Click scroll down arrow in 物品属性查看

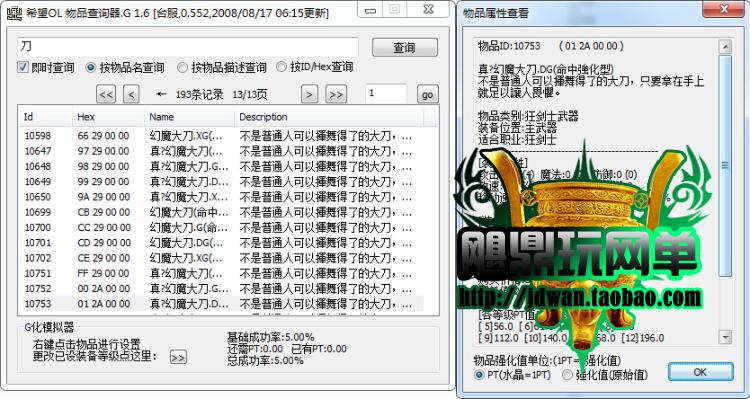point(725,337)
